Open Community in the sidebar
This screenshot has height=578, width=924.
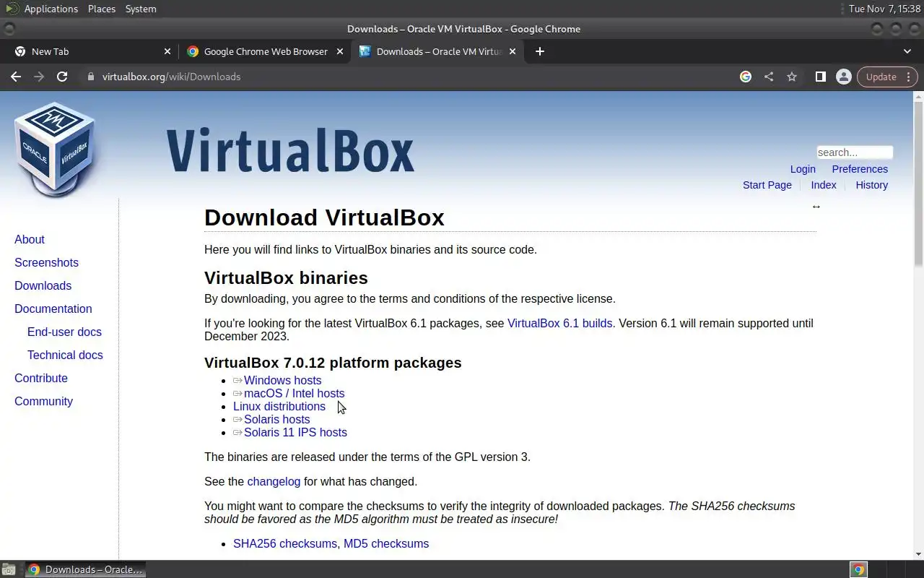pyautogui.click(x=43, y=401)
